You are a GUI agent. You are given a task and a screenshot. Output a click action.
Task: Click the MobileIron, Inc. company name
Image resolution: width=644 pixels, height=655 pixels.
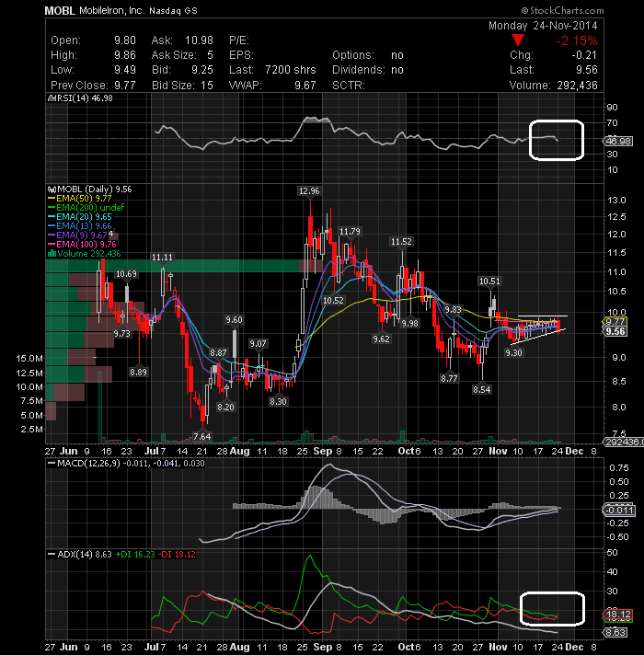tap(111, 11)
